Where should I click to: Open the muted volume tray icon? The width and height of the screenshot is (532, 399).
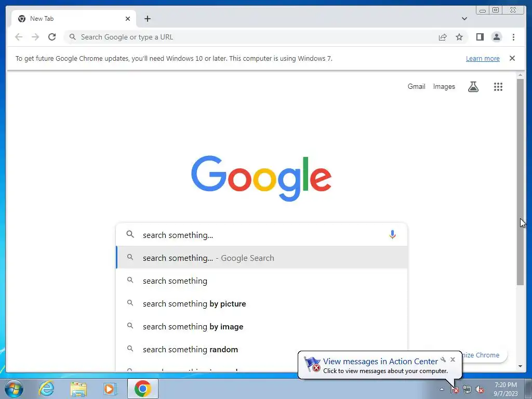point(480,390)
